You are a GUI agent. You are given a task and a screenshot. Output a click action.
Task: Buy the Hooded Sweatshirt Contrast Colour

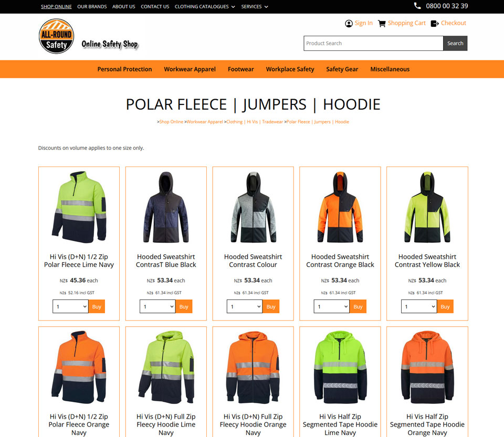271,306
